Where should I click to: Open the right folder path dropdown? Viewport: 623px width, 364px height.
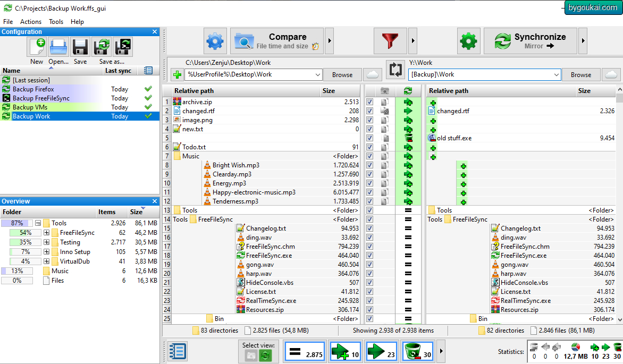click(x=556, y=75)
